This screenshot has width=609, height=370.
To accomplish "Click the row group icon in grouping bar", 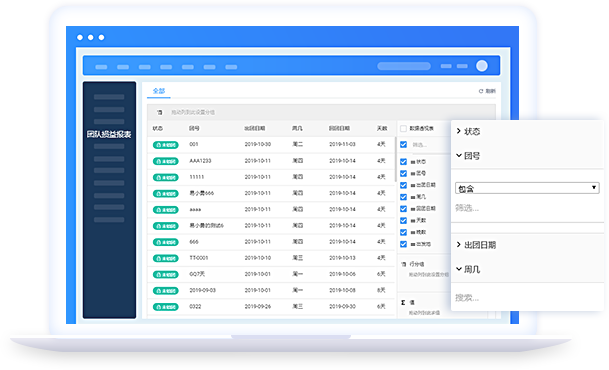I will [159, 113].
